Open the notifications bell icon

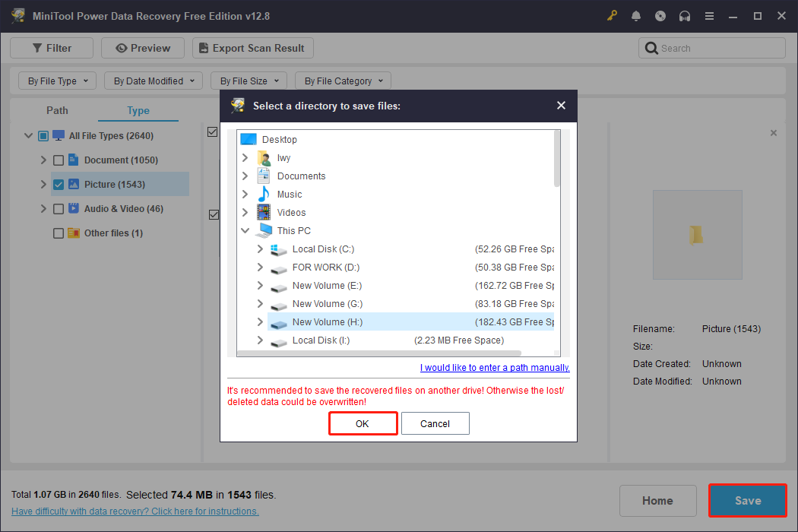pos(636,15)
